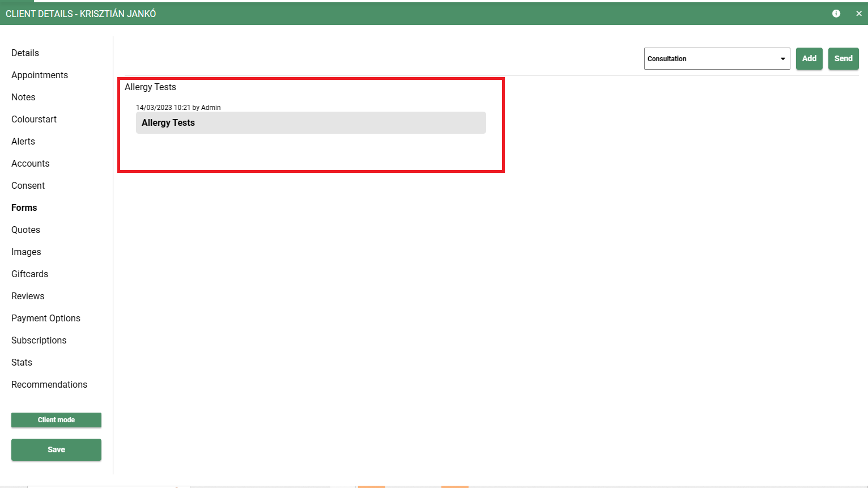Image resolution: width=868 pixels, height=488 pixels.
Task: Click the Add form button
Action: click(x=809, y=59)
